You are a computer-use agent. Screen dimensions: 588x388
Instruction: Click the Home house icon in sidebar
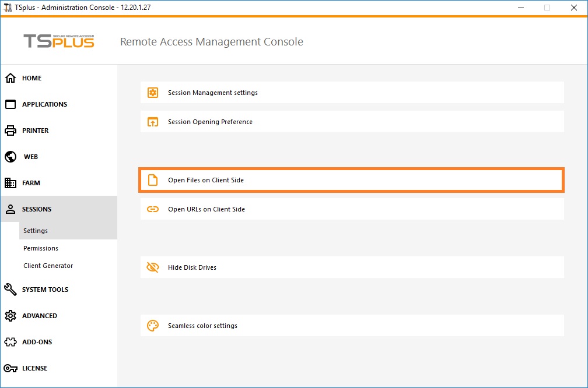coord(10,78)
